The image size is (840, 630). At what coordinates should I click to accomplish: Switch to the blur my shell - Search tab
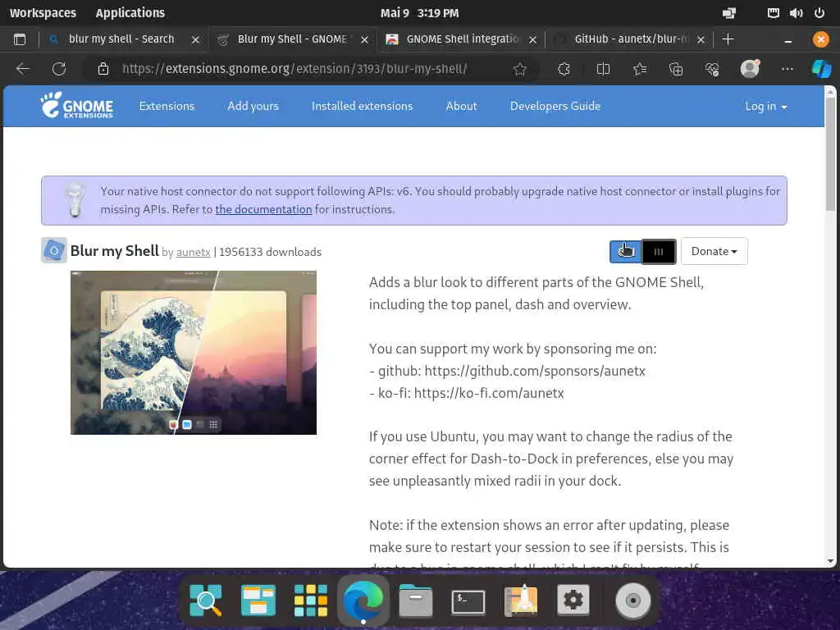121,39
